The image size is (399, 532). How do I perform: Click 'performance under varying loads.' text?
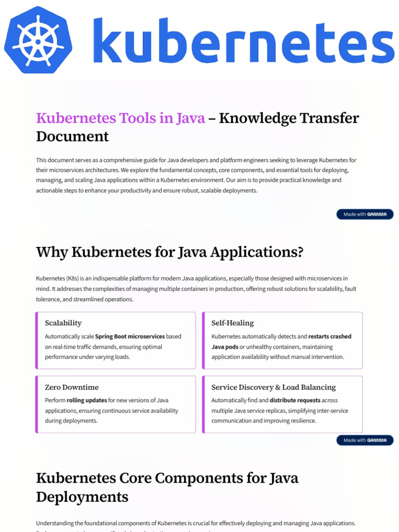87,357
